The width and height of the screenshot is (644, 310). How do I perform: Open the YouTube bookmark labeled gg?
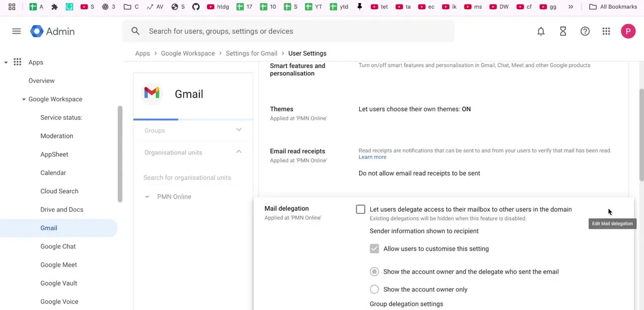coord(548,7)
